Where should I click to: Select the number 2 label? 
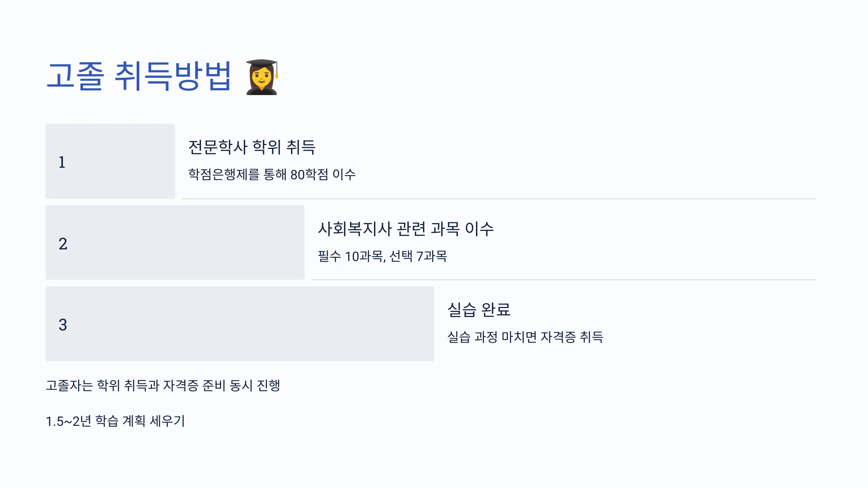pyautogui.click(x=63, y=244)
